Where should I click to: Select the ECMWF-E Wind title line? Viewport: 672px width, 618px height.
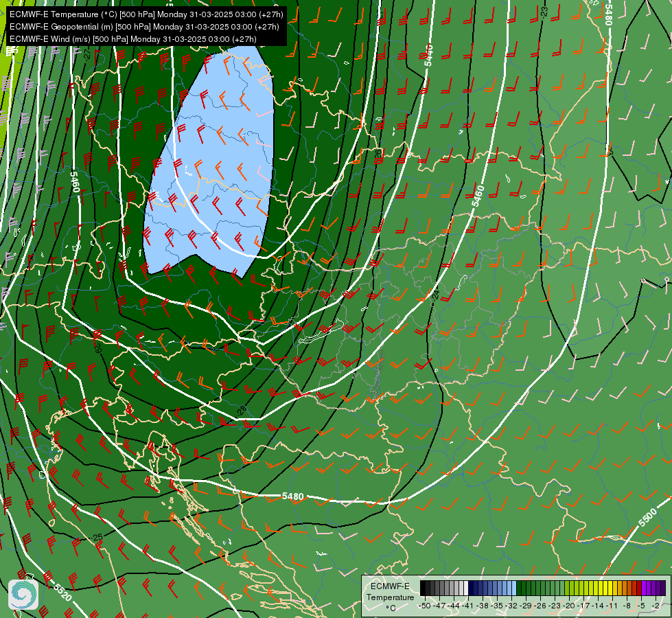tap(133, 39)
